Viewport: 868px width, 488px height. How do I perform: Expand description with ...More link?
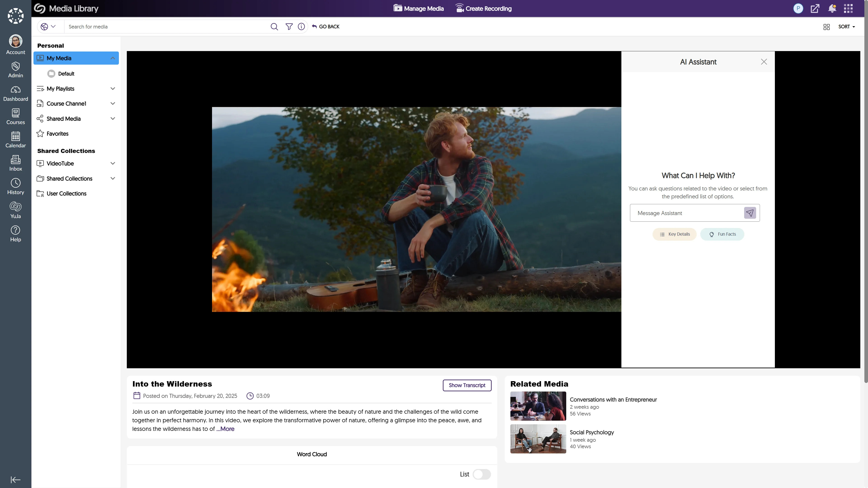(x=225, y=429)
